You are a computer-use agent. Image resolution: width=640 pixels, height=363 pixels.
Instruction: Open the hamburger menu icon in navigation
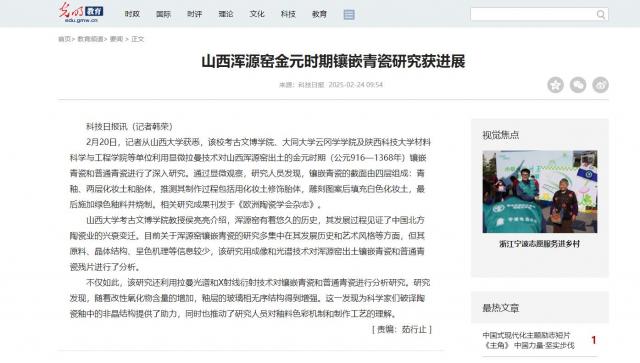point(349,14)
